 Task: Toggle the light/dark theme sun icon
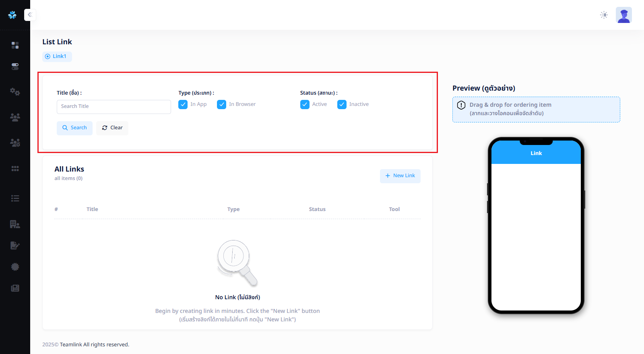coord(604,15)
